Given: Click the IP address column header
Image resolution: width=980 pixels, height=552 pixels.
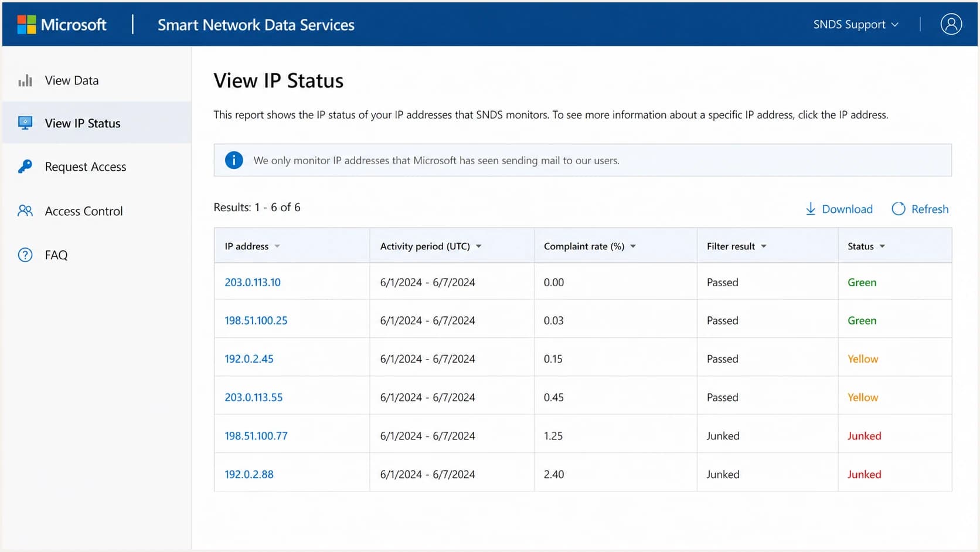Looking at the screenshot, I should tap(292, 246).
